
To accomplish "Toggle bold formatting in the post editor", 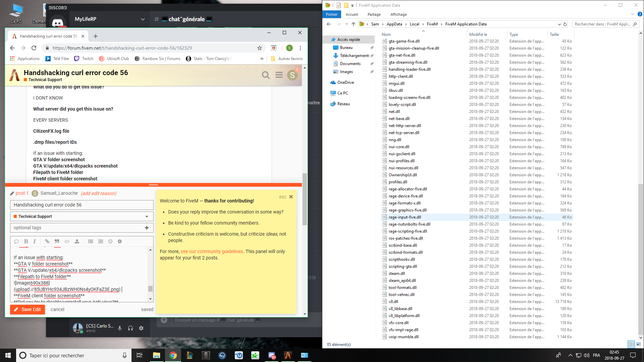I will 26,241.
